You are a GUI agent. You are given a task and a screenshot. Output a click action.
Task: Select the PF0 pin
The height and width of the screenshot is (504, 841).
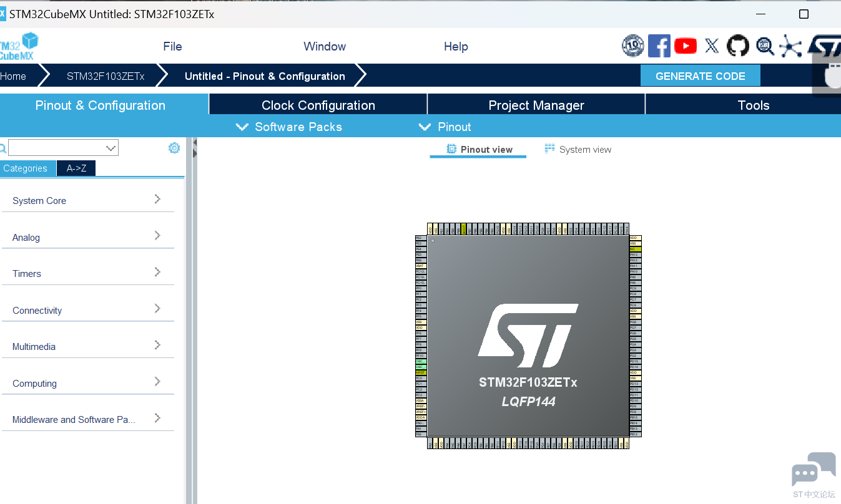(x=420, y=288)
